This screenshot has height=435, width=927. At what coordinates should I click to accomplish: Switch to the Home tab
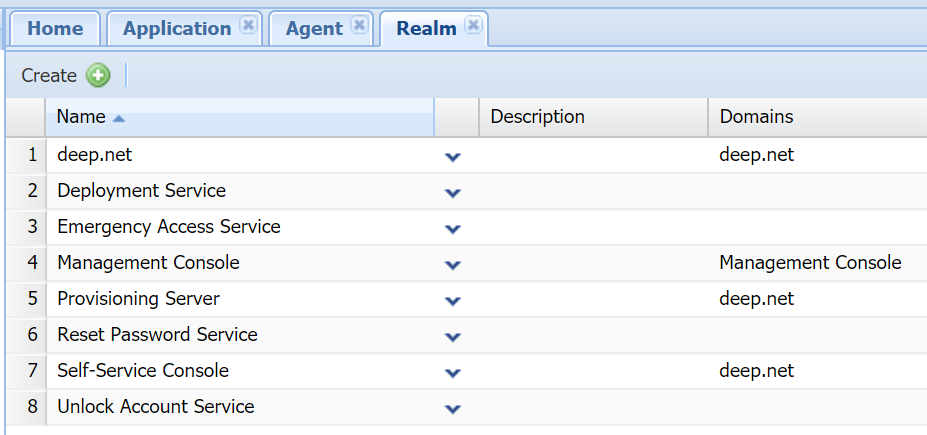(x=55, y=29)
